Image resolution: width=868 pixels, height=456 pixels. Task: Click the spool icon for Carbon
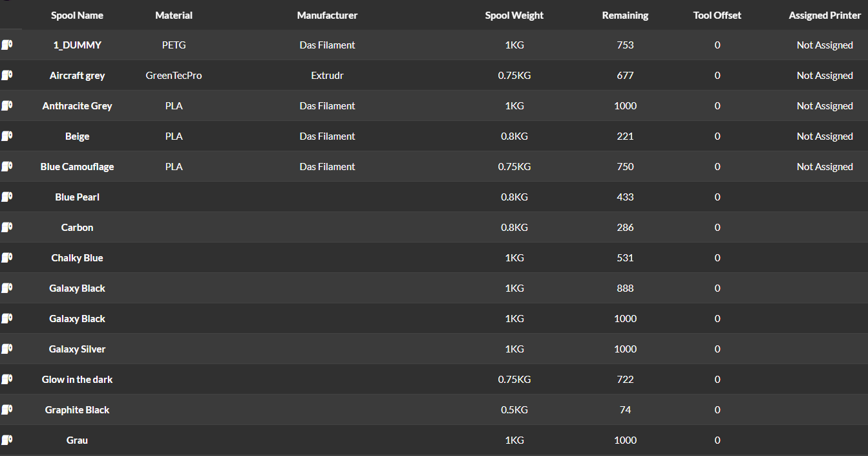6,227
